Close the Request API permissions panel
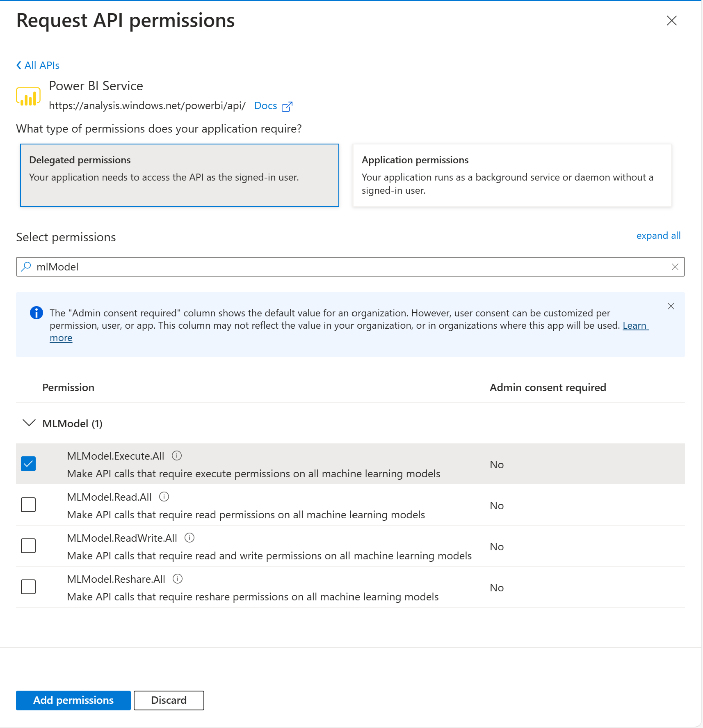703x728 pixels. pyautogui.click(x=671, y=21)
